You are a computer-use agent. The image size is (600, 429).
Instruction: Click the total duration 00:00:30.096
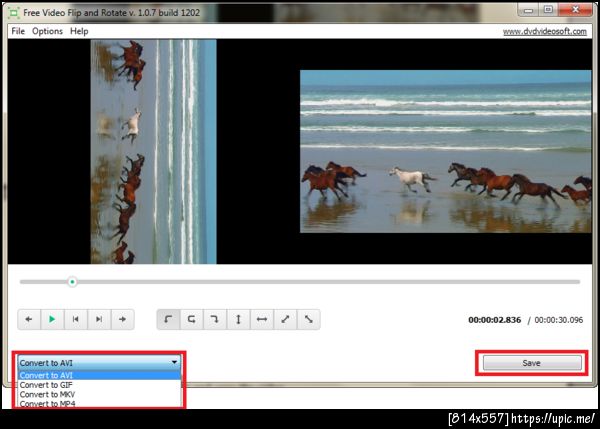(559, 320)
